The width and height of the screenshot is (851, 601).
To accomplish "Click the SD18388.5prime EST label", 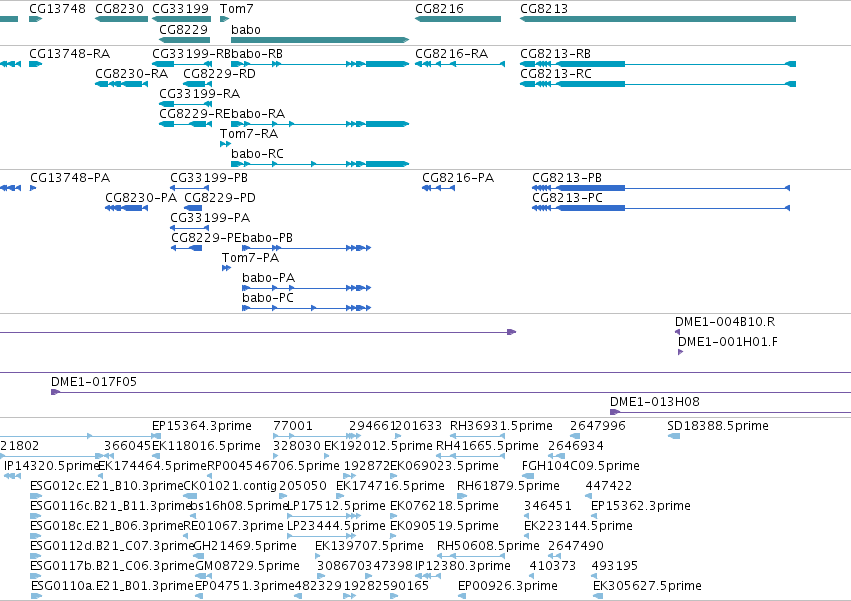I will click(717, 426).
